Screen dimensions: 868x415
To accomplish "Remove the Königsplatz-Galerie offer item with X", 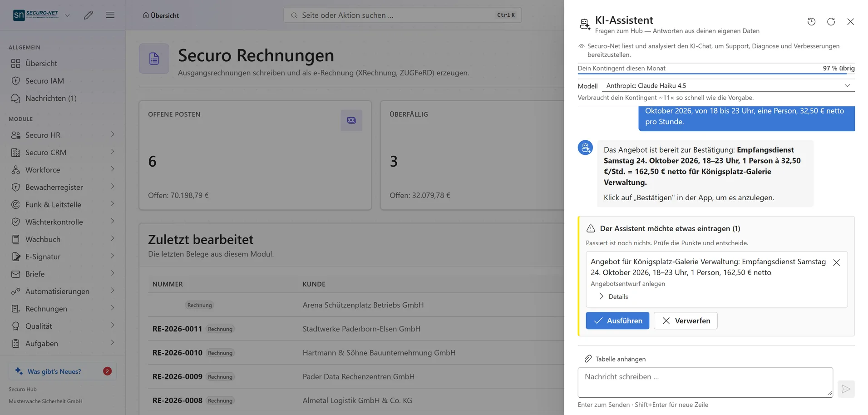I will coord(836,262).
